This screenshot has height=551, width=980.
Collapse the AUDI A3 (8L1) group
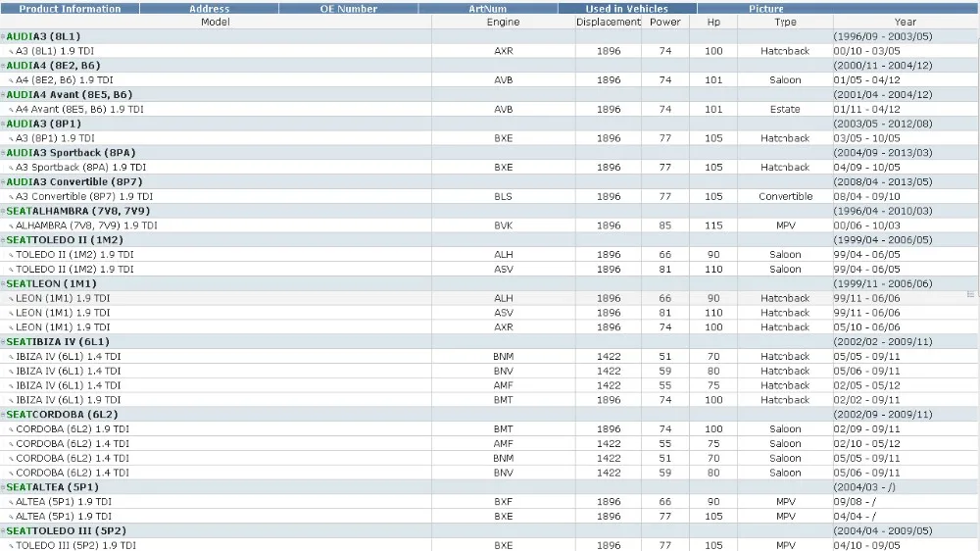click(3, 37)
